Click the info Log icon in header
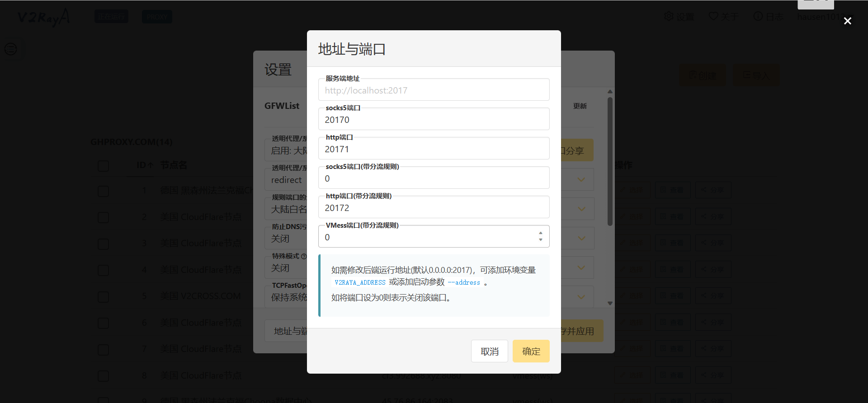868x403 pixels. 758,17
